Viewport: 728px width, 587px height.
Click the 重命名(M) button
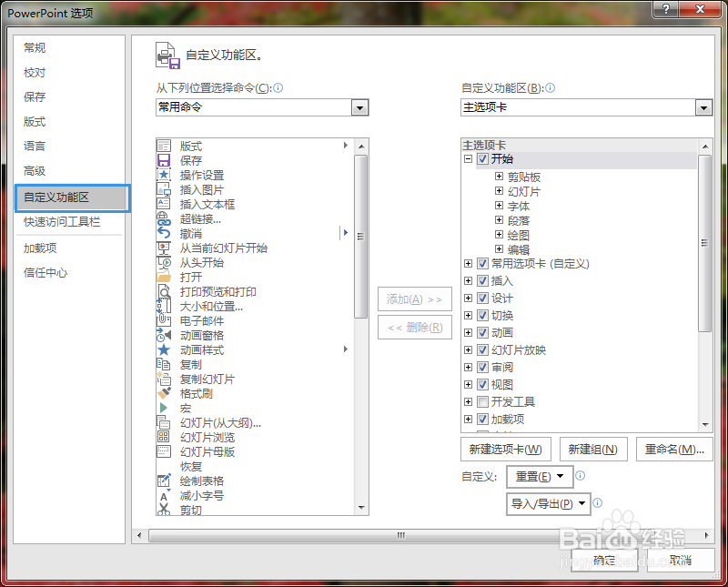click(x=674, y=449)
